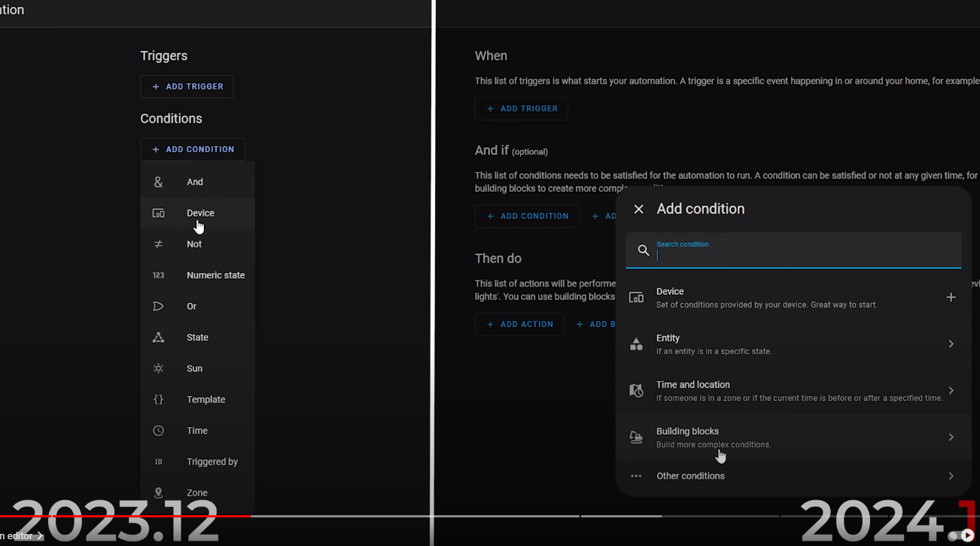Choose State from conditions menu
This screenshot has width=980, height=546.
197,338
